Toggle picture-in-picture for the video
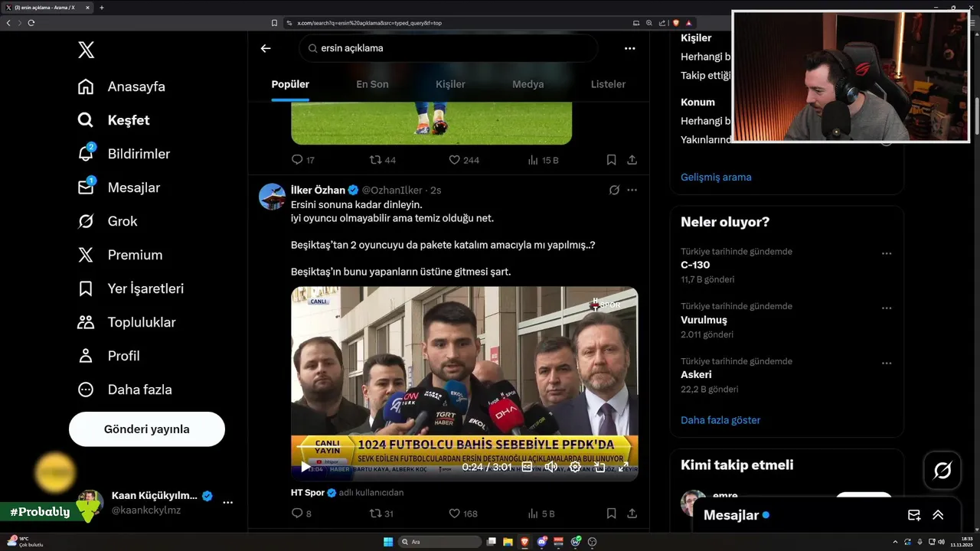Viewport: 980px width, 551px height. (599, 467)
